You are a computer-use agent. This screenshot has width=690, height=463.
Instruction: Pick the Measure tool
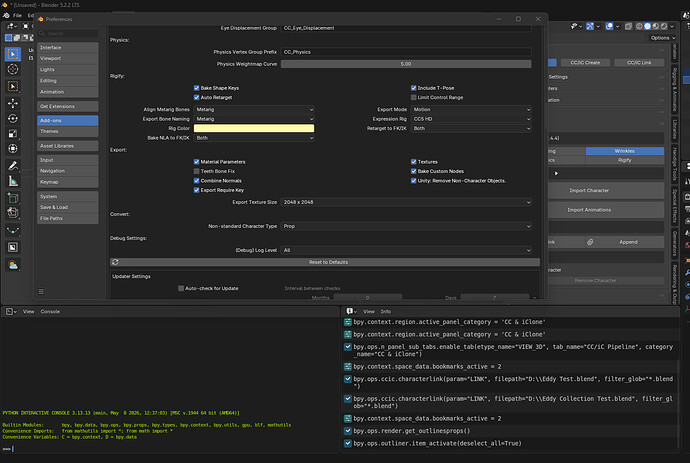(x=13, y=181)
